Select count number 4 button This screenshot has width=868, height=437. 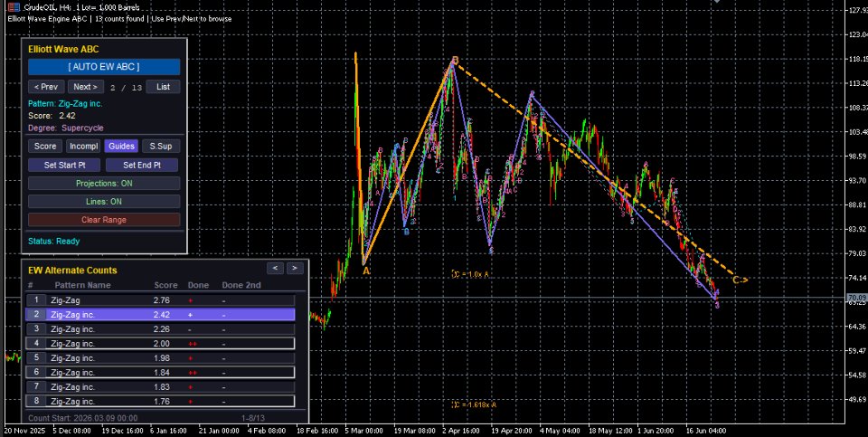(x=36, y=344)
